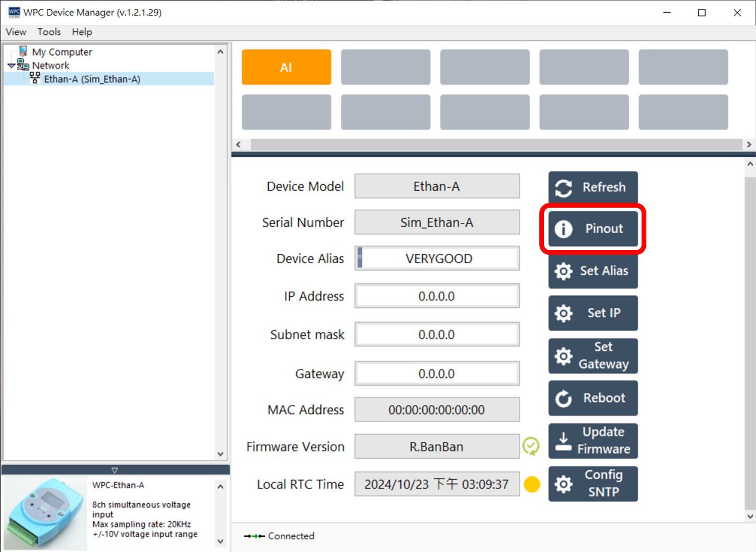Viewport: 756px width, 552px height.
Task: Collapse the device description panel triangle
Action: pos(114,470)
